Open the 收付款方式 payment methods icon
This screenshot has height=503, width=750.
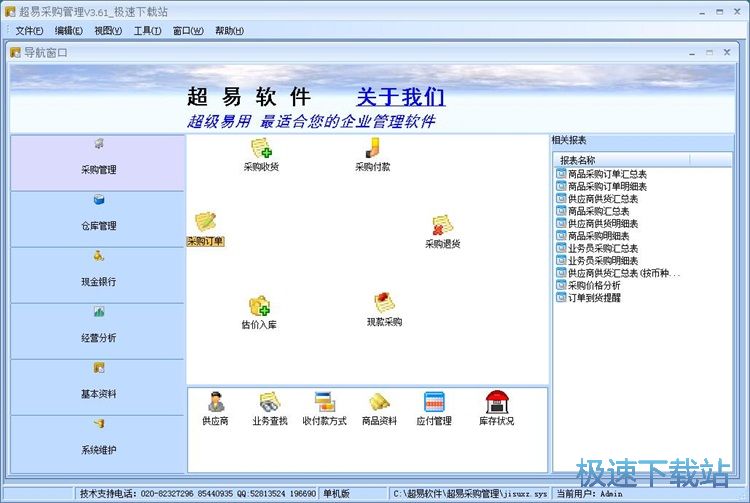point(324,409)
